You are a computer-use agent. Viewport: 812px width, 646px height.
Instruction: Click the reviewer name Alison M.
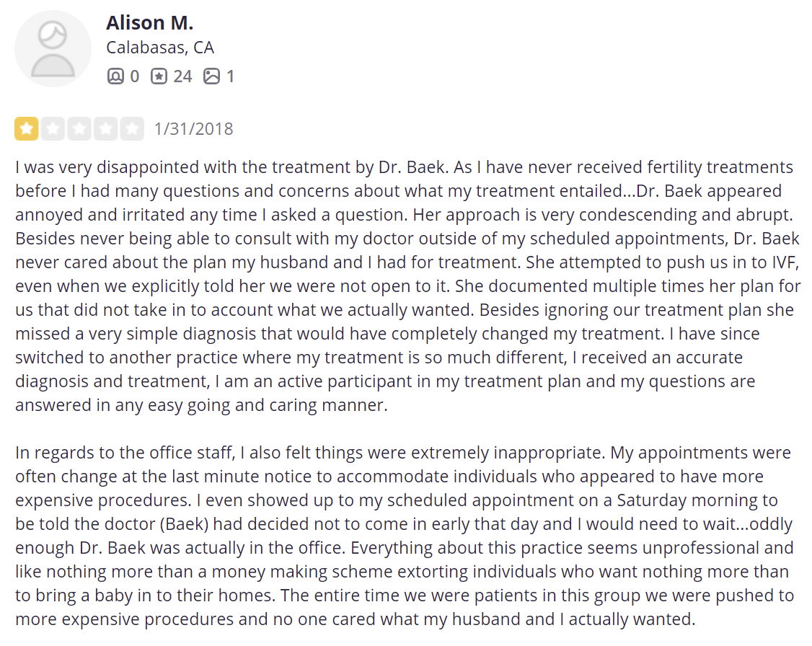click(x=150, y=23)
